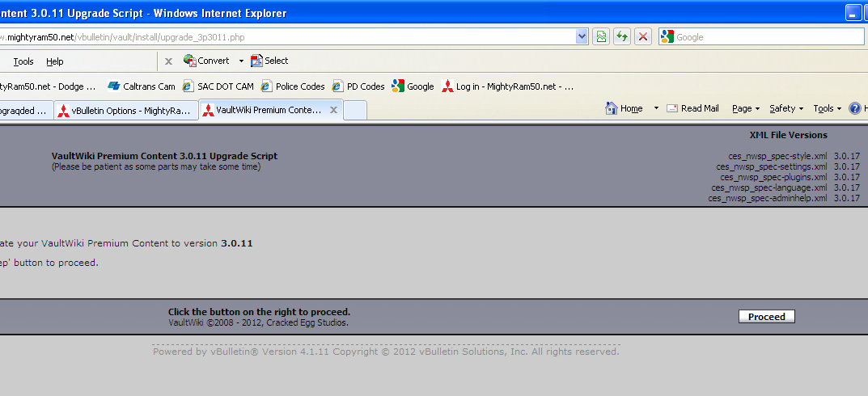The width and height of the screenshot is (868, 396).
Task: Click ces_nwsp_spec-plugins.xml text
Action: [774, 177]
